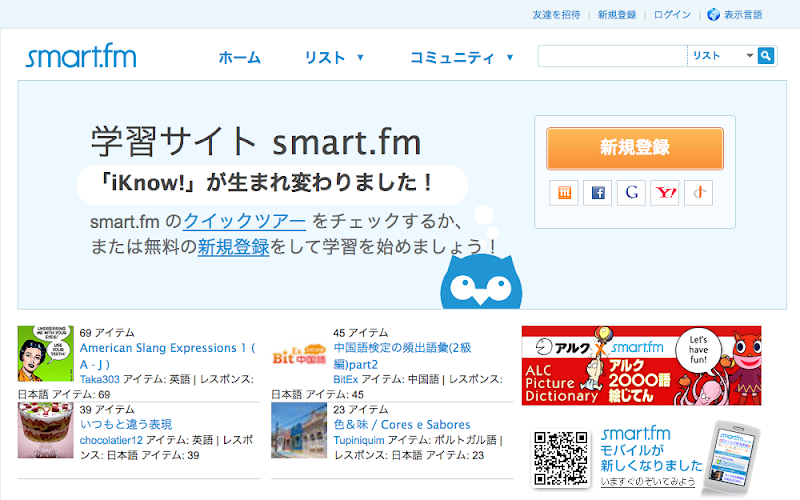Image resolution: width=800 pixels, height=500 pixels.
Task: Click 友達を招待 in the top bar
Action: [556, 15]
